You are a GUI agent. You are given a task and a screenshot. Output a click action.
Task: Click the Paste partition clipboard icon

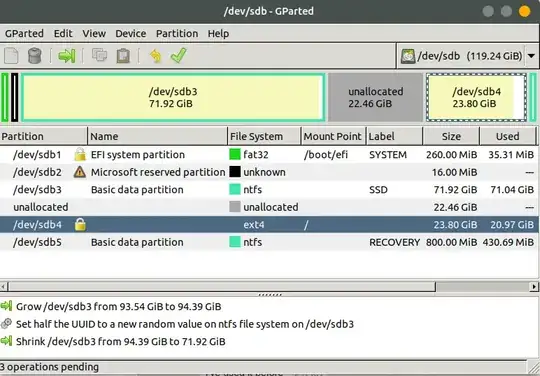[123, 56]
